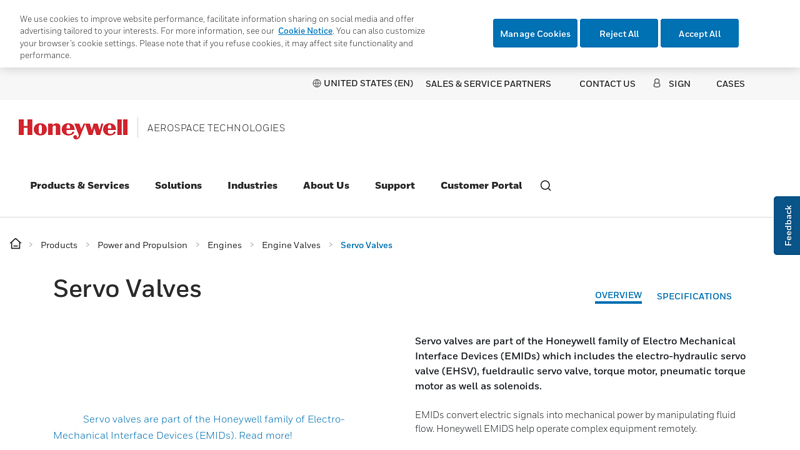Image resolution: width=800 pixels, height=450 pixels.
Task: Open the Support menu
Action: 394,185
